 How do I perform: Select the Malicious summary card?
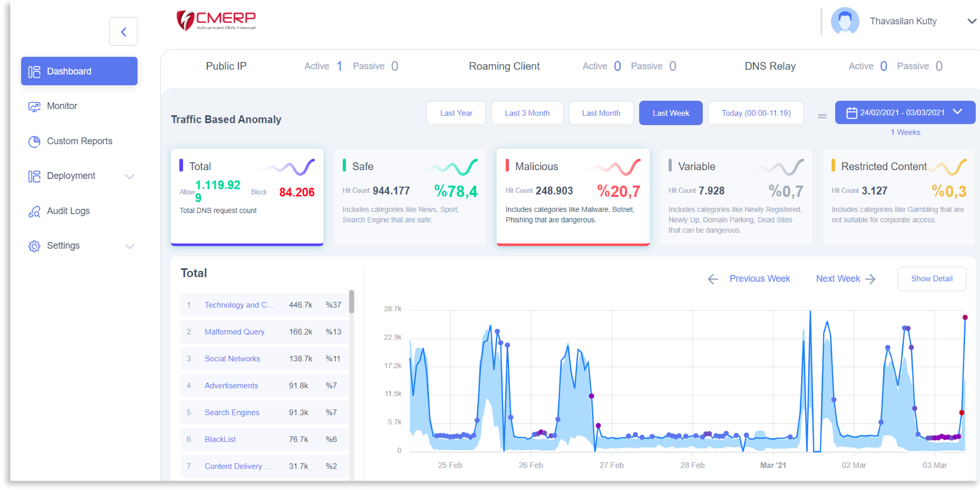(573, 197)
